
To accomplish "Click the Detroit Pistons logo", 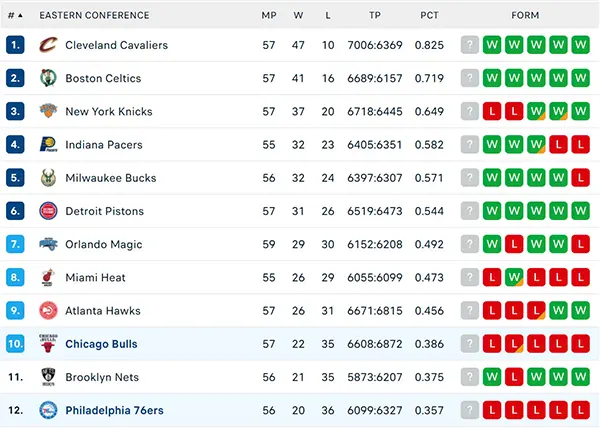I will 48,211.
